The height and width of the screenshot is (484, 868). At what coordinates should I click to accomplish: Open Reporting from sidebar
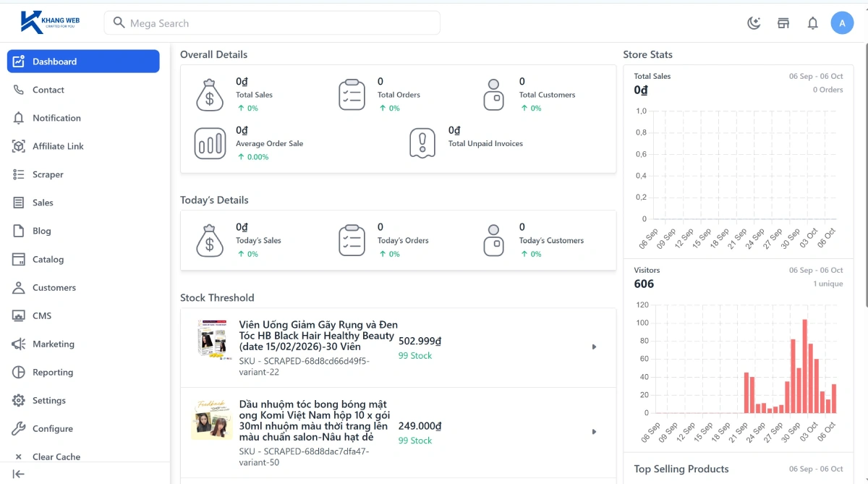[x=53, y=372]
